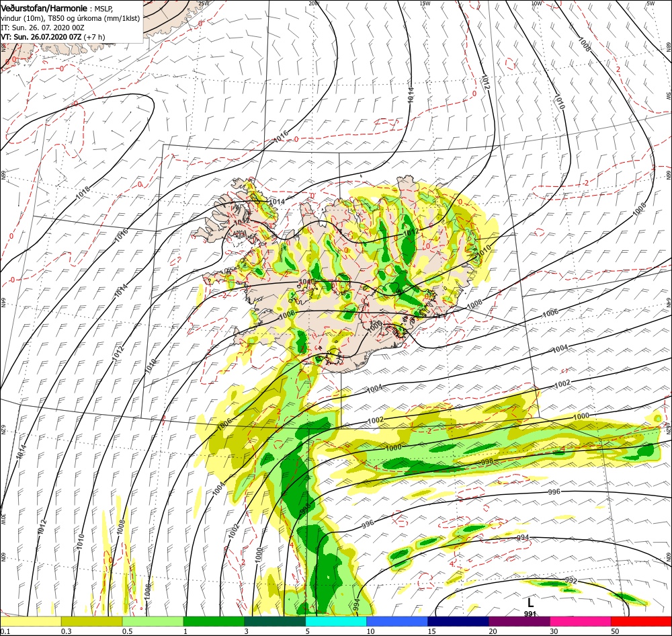Click the "991" low pressure value
This screenshot has width=672, height=636.
coord(530,614)
